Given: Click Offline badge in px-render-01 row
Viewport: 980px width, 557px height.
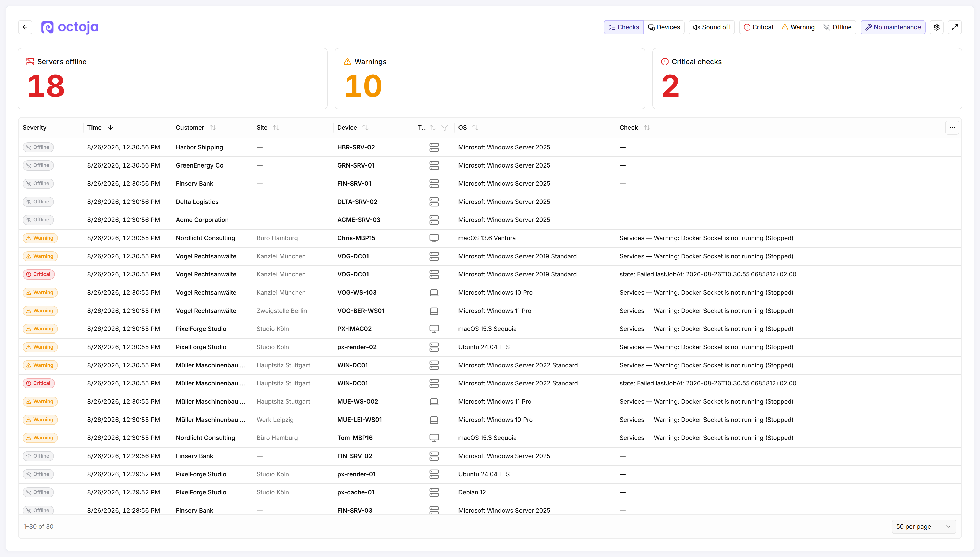Looking at the screenshot, I should click(x=38, y=474).
